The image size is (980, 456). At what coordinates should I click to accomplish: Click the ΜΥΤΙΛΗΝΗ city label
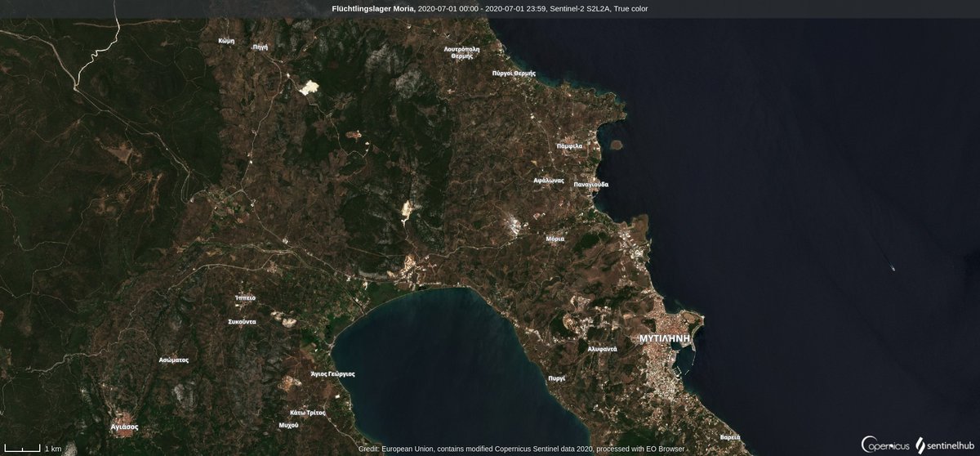(665, 337)
